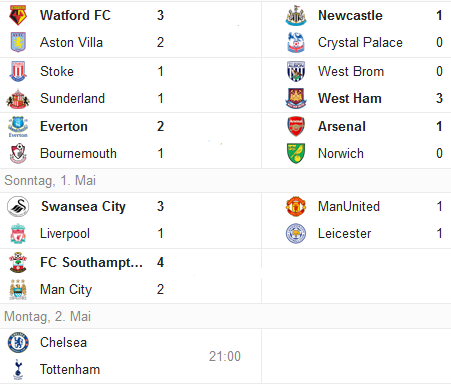
Task: Click the Chelsea club crest
Action: tap(18, 342)
